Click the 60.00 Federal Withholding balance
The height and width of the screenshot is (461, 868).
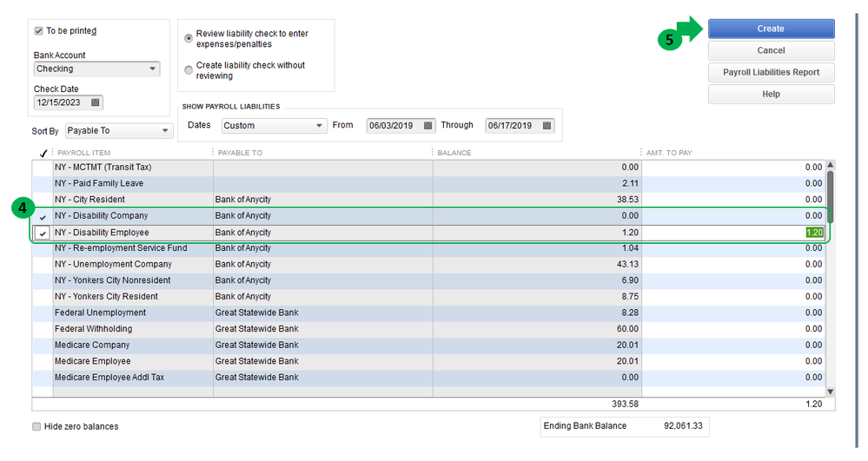[627, 329]
